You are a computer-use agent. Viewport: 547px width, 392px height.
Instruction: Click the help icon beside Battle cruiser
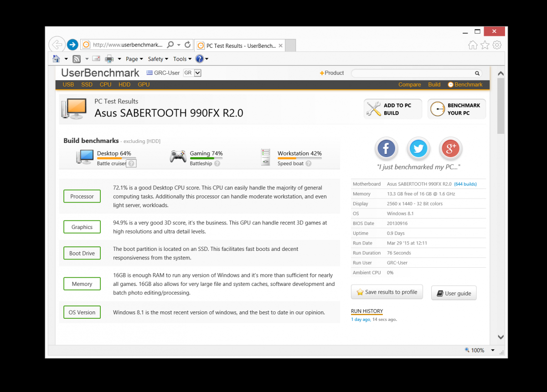click(x=131, y=163)
